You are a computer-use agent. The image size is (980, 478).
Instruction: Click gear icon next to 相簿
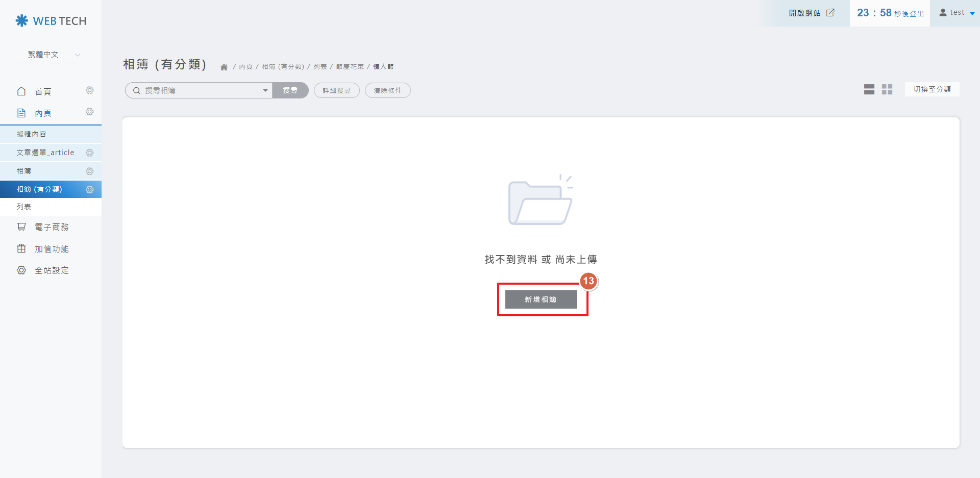tap(89, 171)
